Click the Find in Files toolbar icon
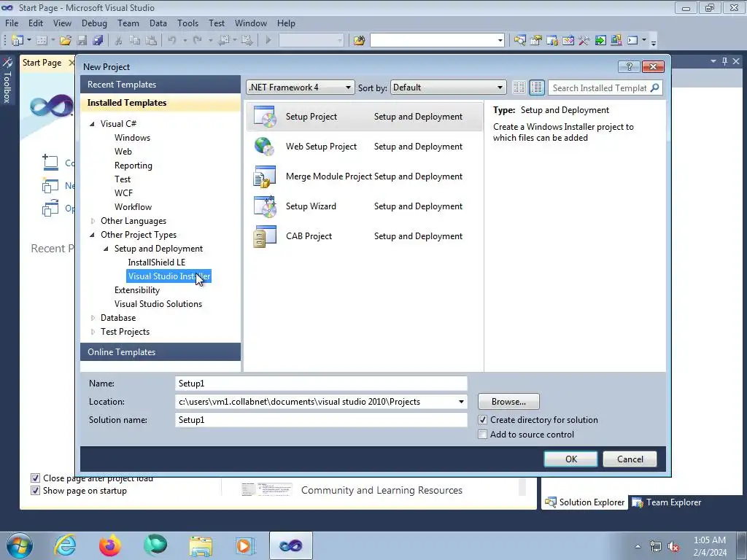The image size is (747, 560). tap(359, 41)
